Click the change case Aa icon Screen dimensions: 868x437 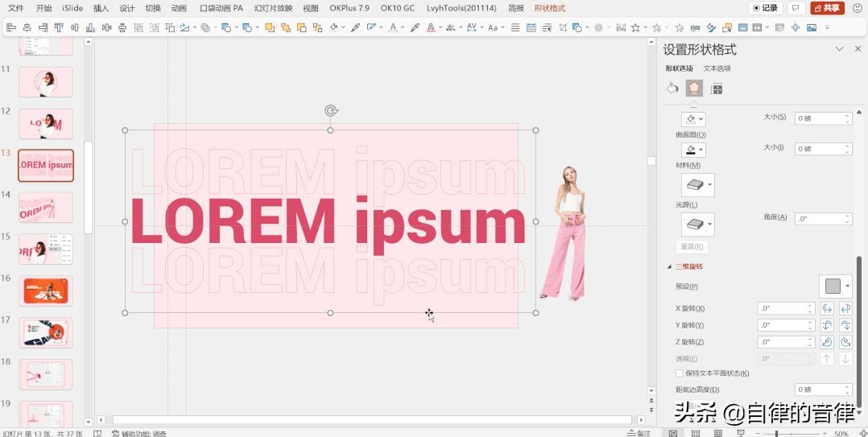(x=493, y=27)
